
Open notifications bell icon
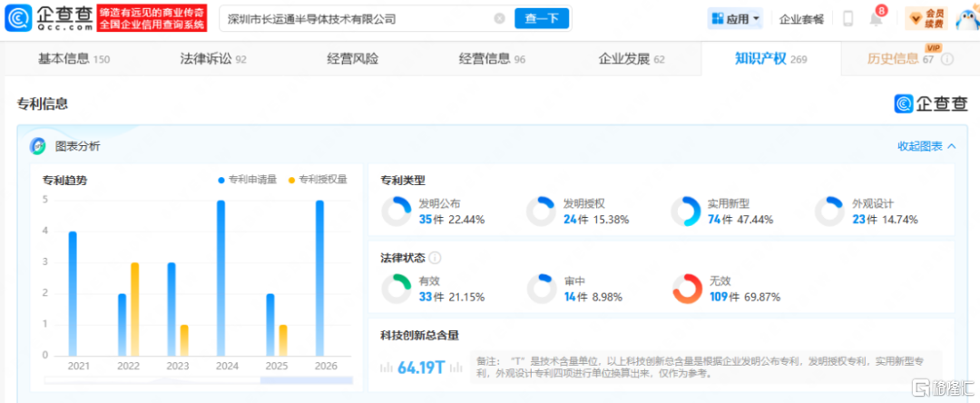877,18
